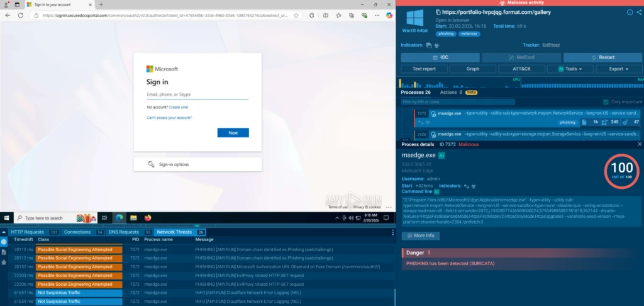Open Firefox from the Windows taskbar
644x306 pixels.
(148, 218)
